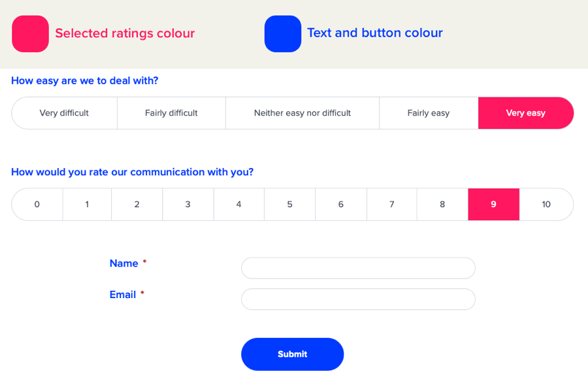
Task: Click the Email field label
Action: (x=123, y=294)
